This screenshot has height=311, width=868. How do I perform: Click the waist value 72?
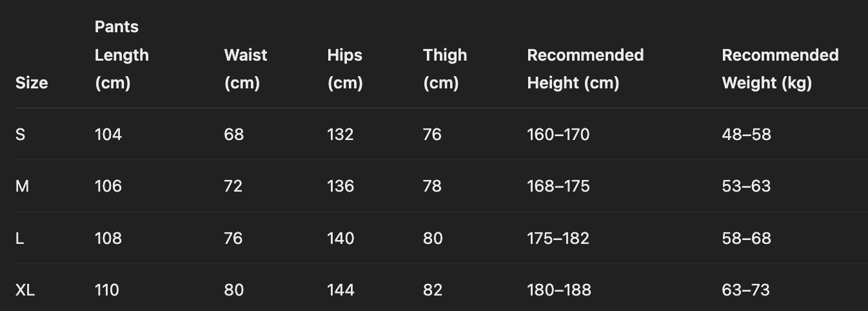[233, 186]
